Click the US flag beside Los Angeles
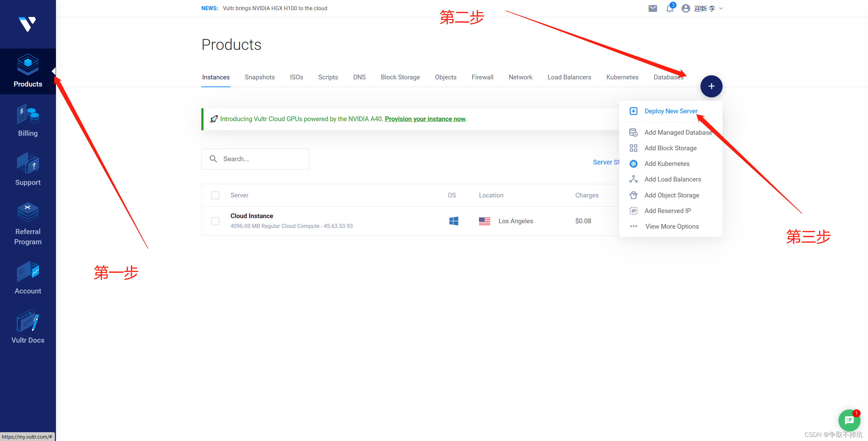The width and height of the screenshot is (868, 441). (485, 221)
